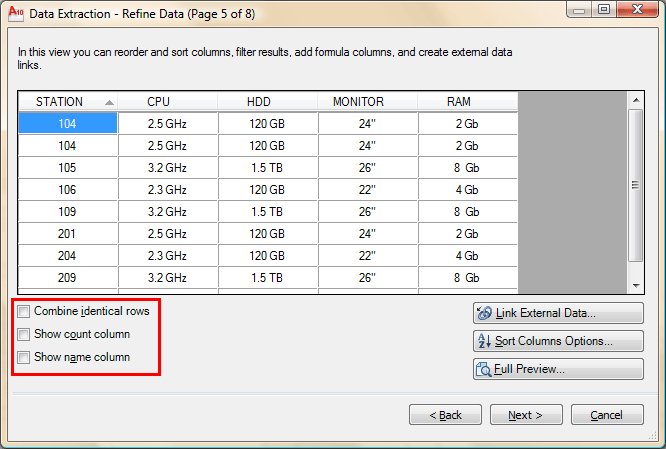The image size is (666, 449).
Task: Cancel the data extraction wizard
Action: [607, 415]
